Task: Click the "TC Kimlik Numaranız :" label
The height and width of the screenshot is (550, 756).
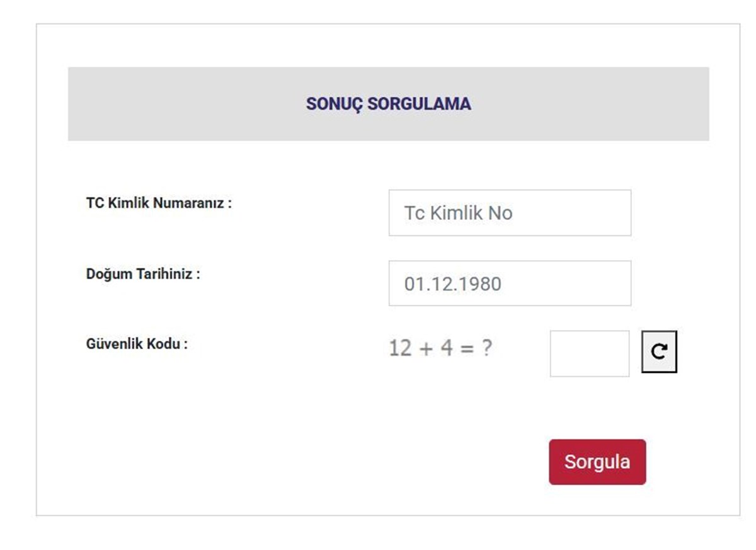Action: pyautogui.click(x=159, y=203)
